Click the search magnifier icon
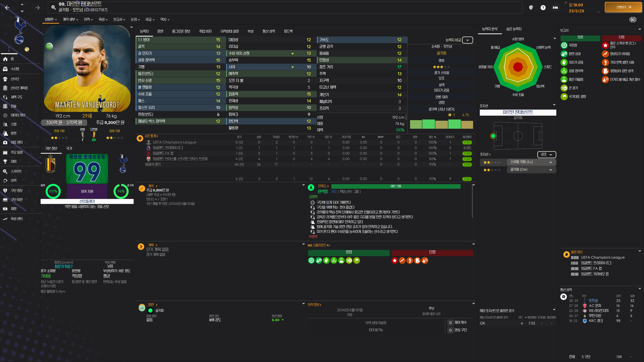Screen dimensions: 644x362 pyautogui.click(x=53, y=7)
